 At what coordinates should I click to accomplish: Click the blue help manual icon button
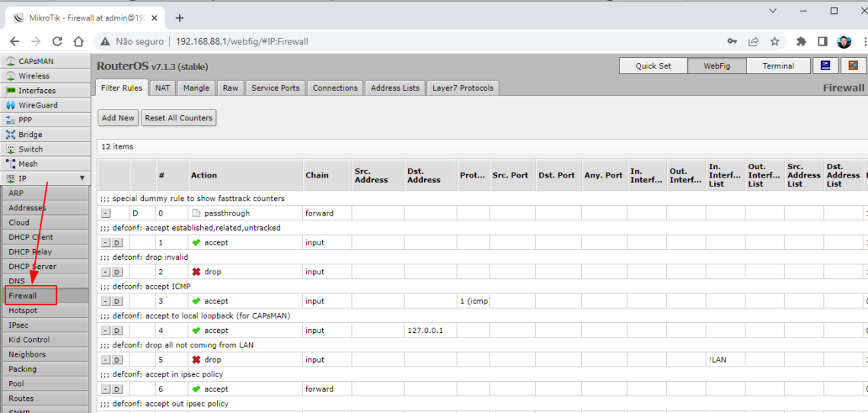tap(825, 66)
